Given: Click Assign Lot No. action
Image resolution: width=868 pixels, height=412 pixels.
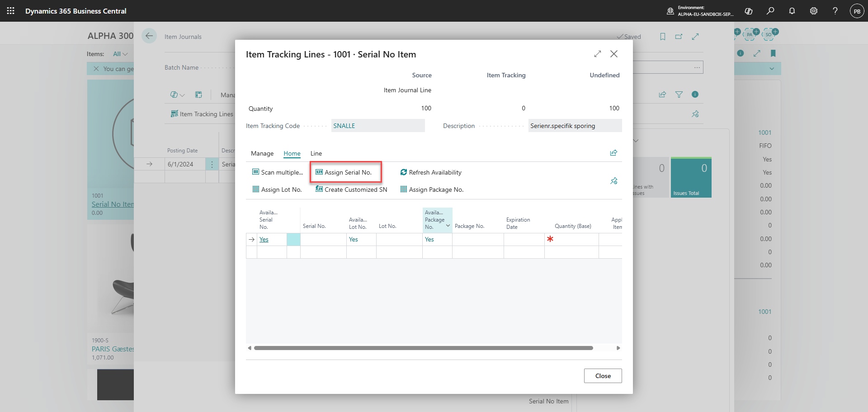Looking at the screenshot, I should point(277,189).
